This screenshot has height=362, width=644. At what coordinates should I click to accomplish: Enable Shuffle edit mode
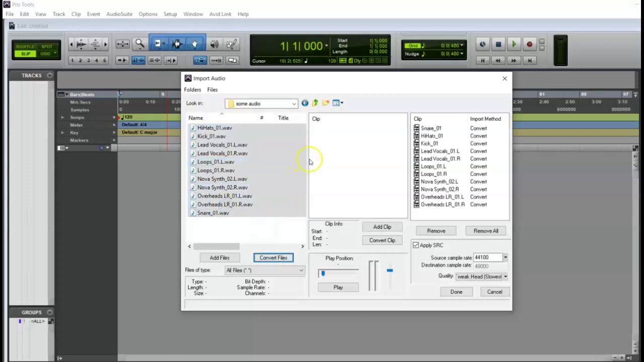(25, 47)
